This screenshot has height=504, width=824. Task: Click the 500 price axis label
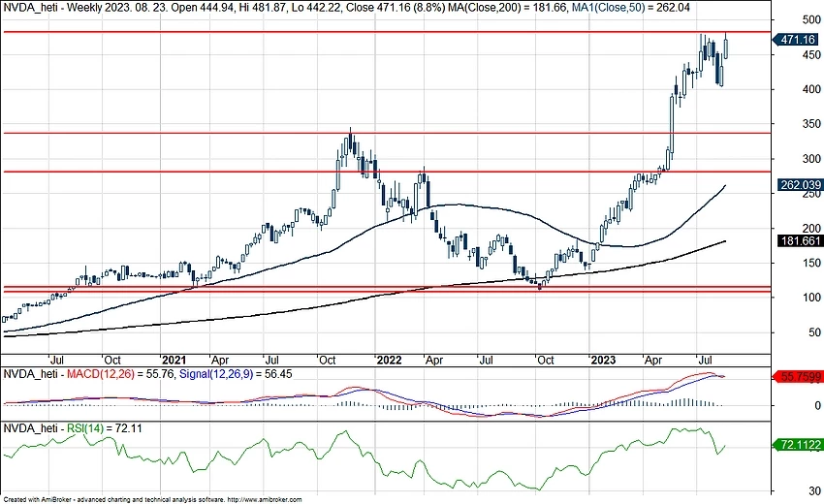(811, 20)
